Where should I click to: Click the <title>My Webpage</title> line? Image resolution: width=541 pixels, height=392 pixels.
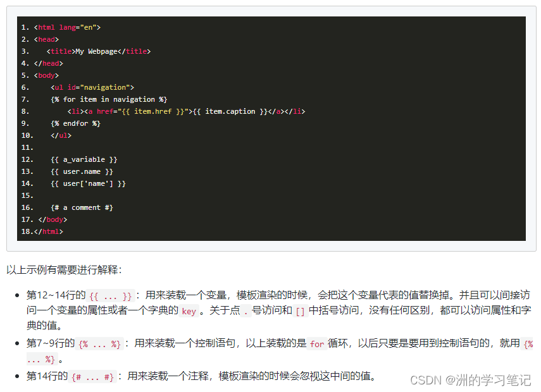[99, 51]
